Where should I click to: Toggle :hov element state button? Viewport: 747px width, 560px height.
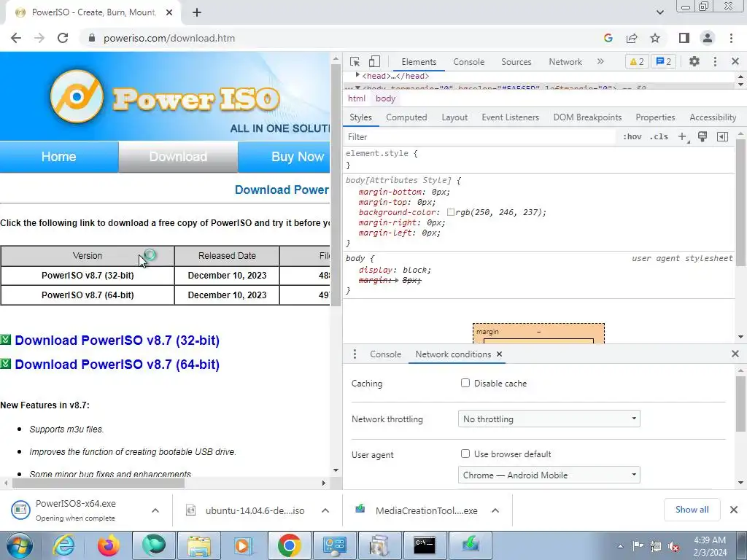(x=632, y=136)
